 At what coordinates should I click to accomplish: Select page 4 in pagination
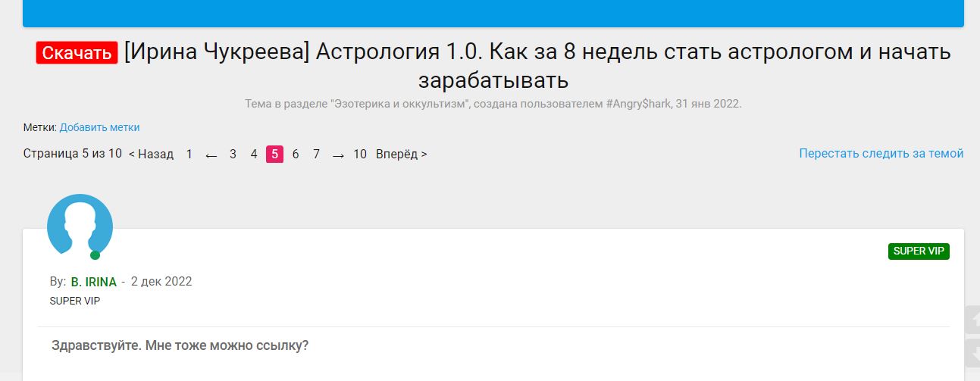(254, 154)
